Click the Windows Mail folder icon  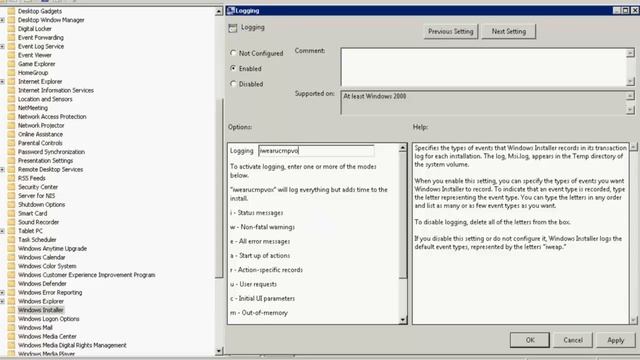pyautogui.click(x=11, y=327)
